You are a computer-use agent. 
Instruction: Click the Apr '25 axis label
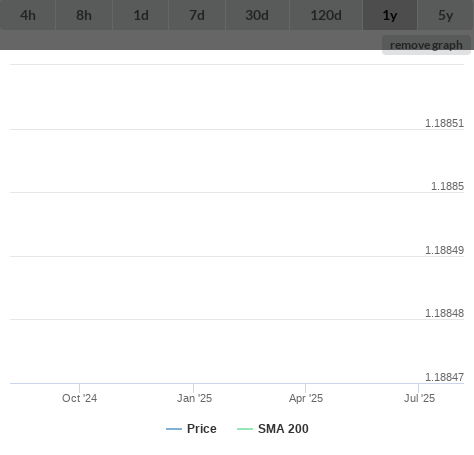[306, 398]
